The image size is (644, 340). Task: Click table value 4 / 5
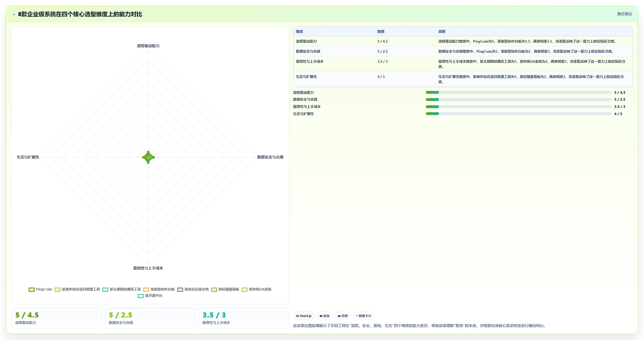click(381, 77)
